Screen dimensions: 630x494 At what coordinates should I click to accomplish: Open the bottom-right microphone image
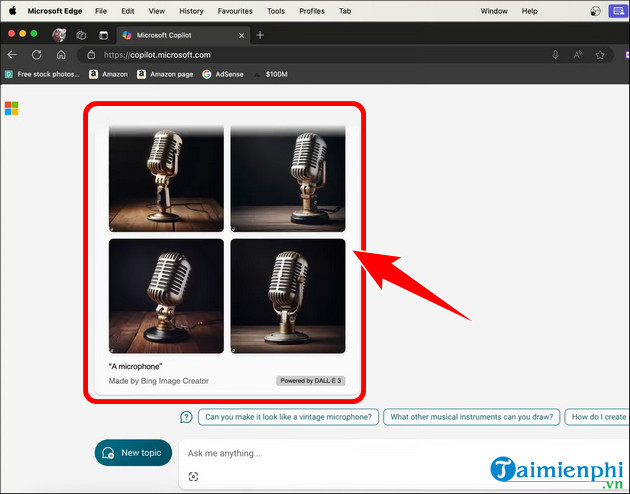click(288, 296)
